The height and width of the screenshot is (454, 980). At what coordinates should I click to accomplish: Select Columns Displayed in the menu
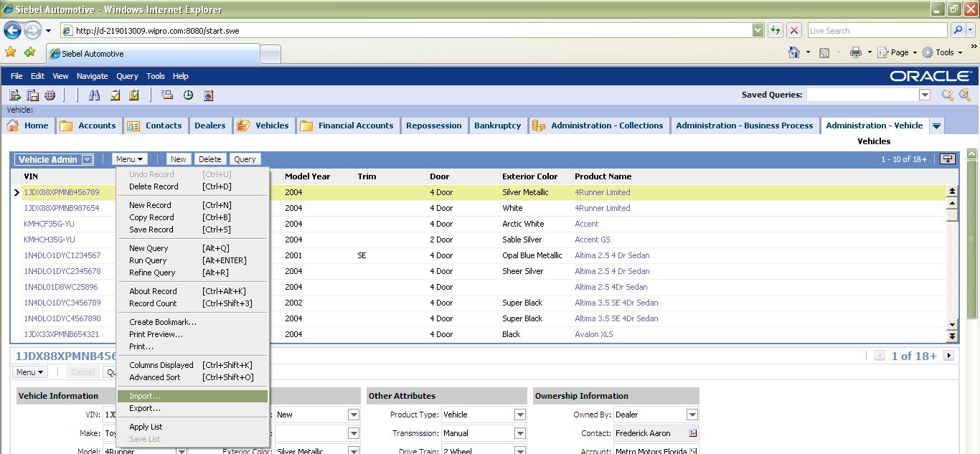192,365
